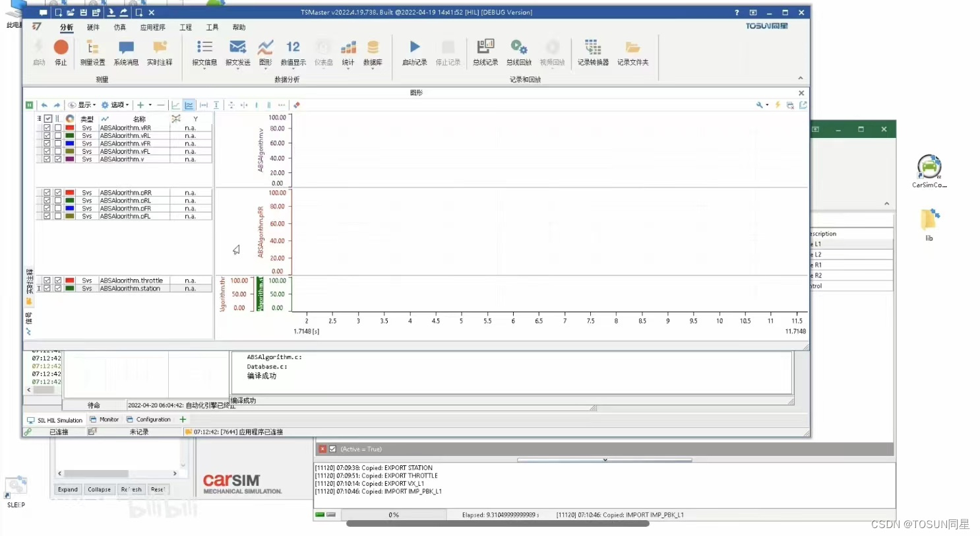Select the highlighted split-axes chart mode icon
The width and height of the screenshot is (980, 536).
coord(189,105)
